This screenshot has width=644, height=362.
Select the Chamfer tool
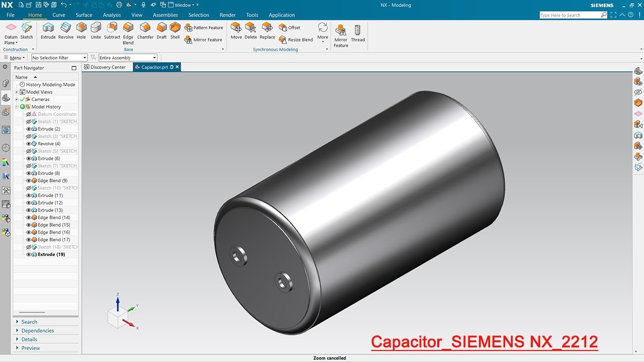point(145,31)
